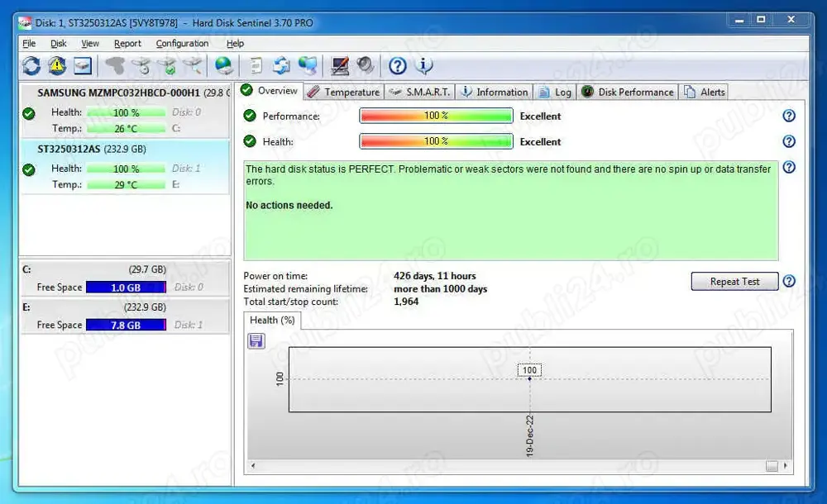Open the report document toolbar icon

click(257, 66)
